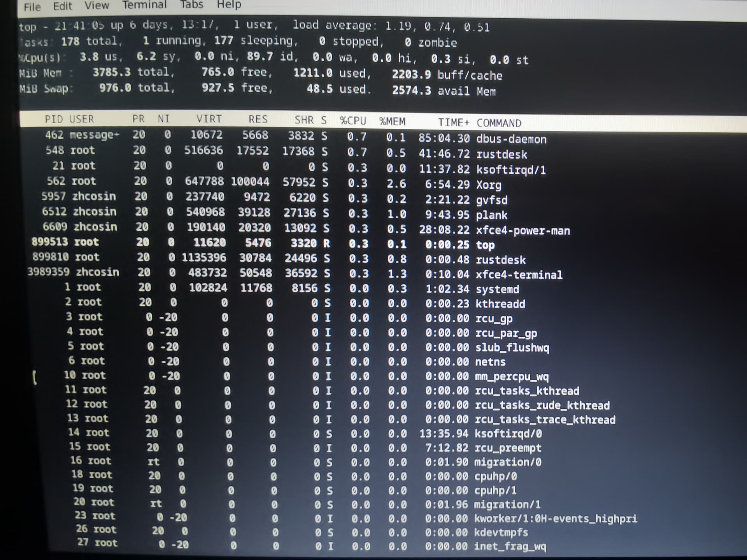Select the migration/0 process name
This screenshot has width=747, height=560.
(508, 462)
